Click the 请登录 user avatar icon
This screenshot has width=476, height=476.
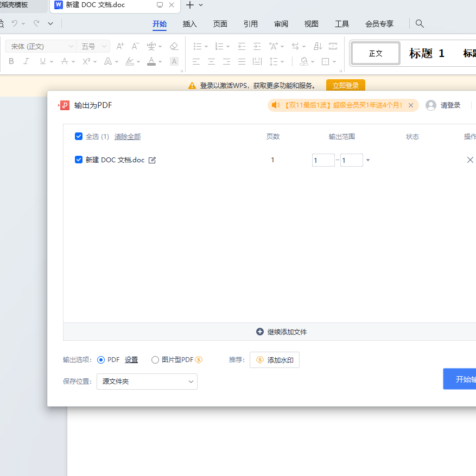[431, 105]
